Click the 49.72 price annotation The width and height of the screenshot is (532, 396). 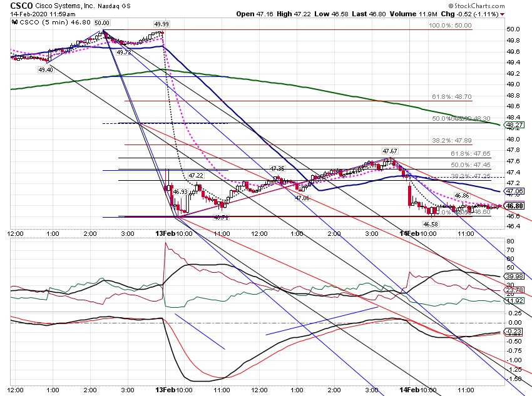(123, 52)
